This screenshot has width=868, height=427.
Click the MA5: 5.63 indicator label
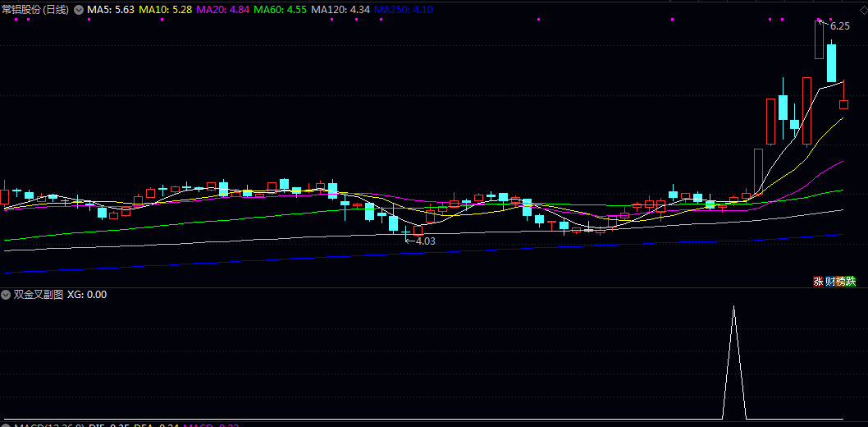coord(110,9)
